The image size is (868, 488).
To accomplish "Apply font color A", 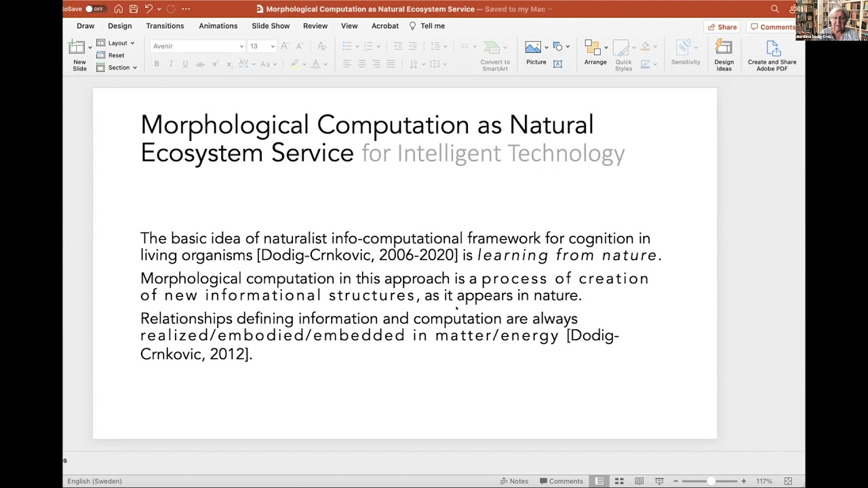I will point(315,64).
